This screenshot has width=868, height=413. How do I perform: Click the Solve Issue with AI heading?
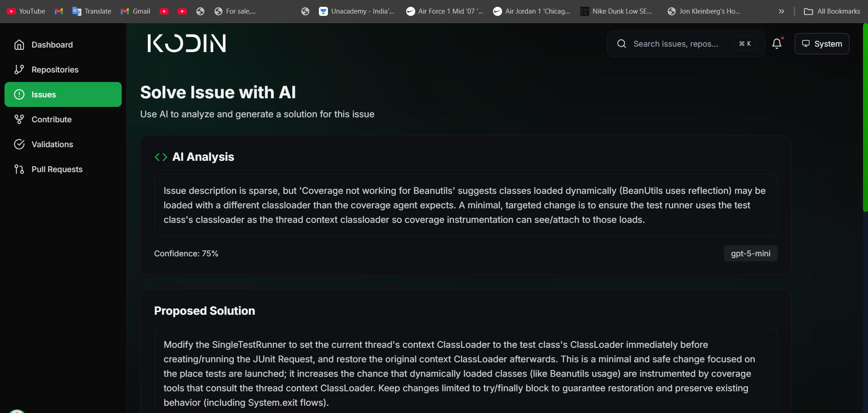click(x=218, y=92)
